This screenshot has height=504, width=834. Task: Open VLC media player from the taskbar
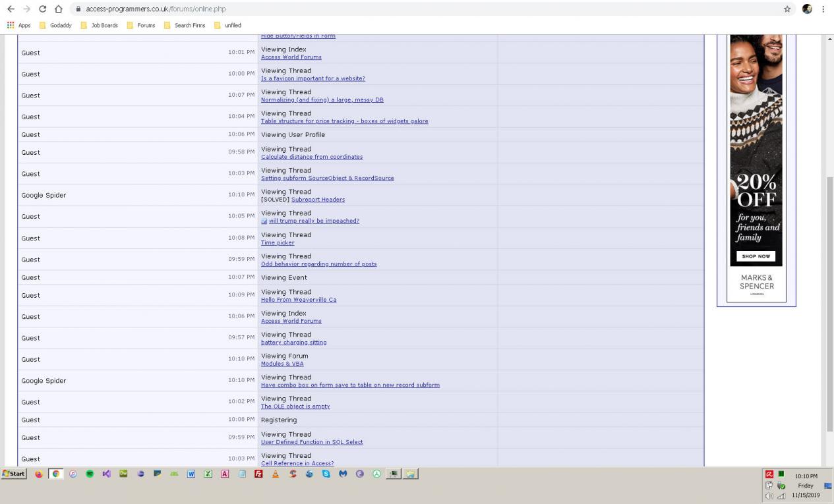tap(276, 474)
